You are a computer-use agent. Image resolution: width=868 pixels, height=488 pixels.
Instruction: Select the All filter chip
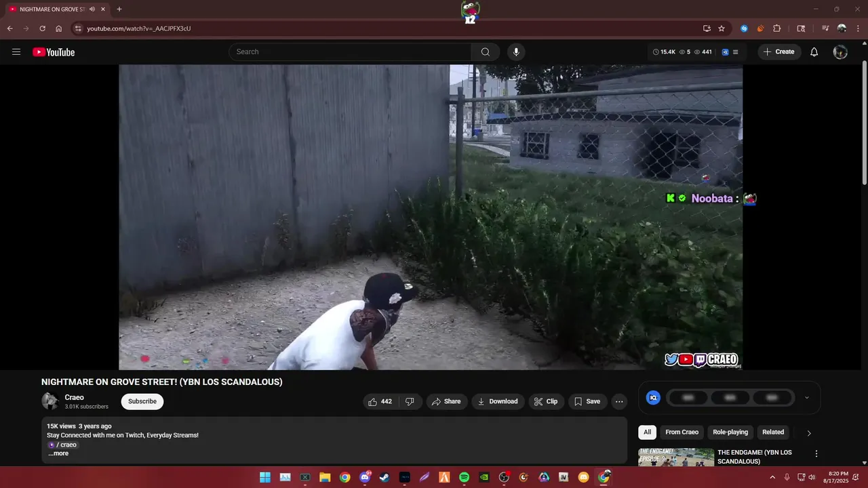pos(648,432)
